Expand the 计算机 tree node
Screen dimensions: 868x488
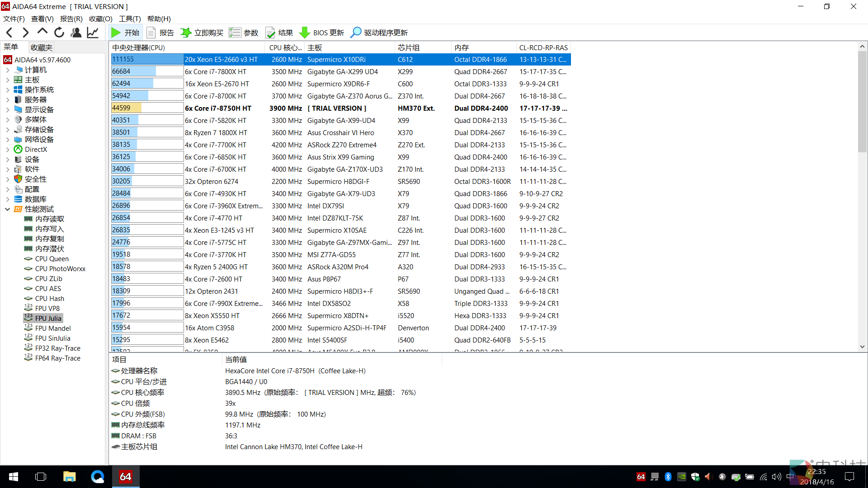(x=8, y=70)
